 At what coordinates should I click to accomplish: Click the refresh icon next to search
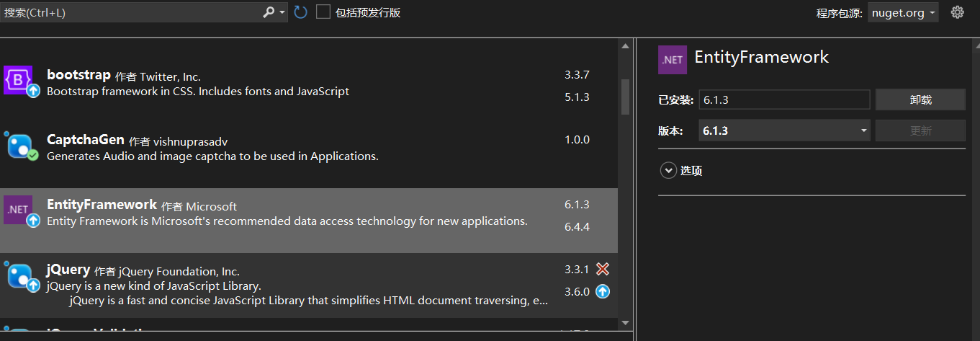point(300,12)
